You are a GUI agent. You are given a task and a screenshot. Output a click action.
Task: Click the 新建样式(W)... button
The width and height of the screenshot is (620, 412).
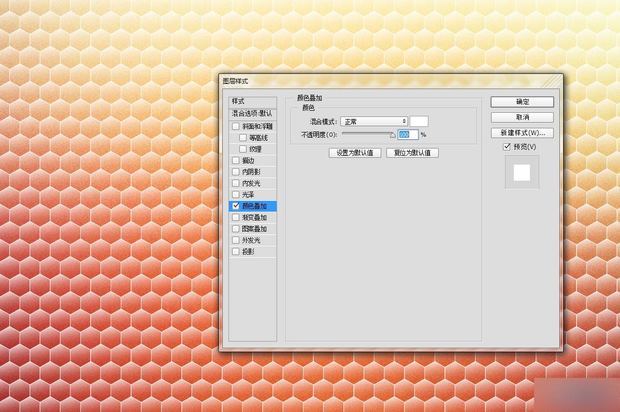click(x=522, y=132)
